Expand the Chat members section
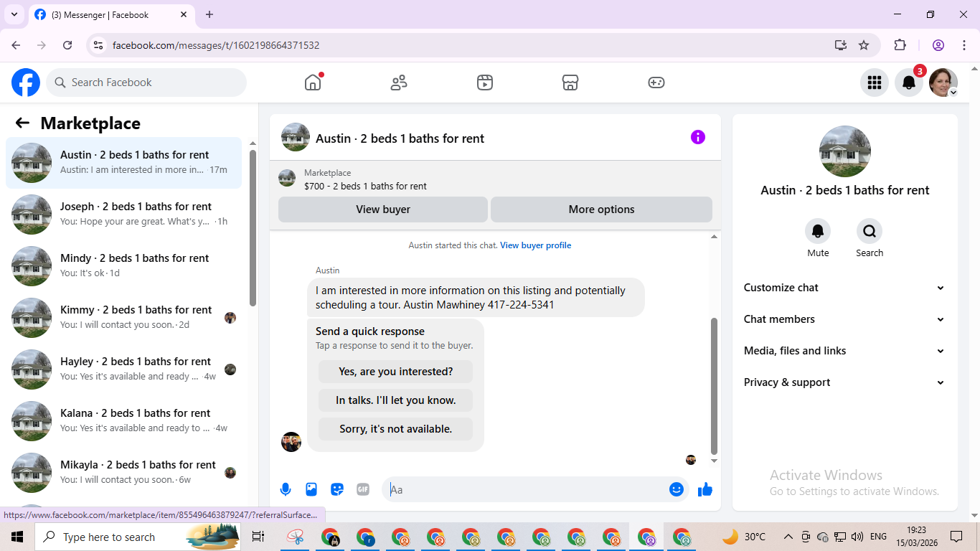The height and width of the screenshot is (551, 980). 845,319
